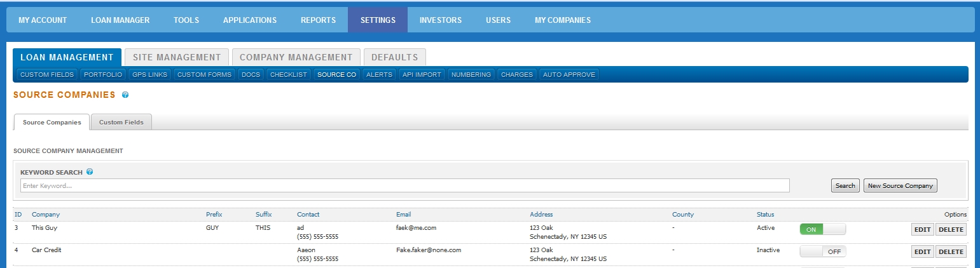This screenshot has height=268, width=980.
Task: Sort table by County column header
Action: click(x=683, y=214)
